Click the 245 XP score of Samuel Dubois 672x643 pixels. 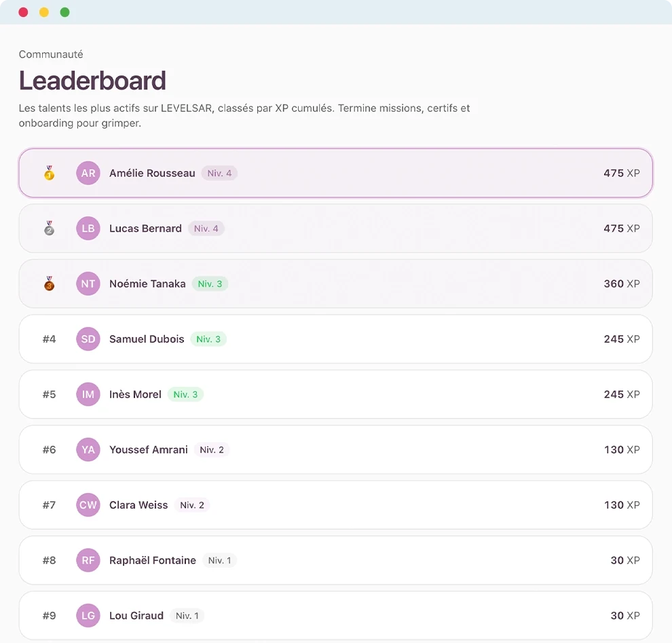(621, 339)
